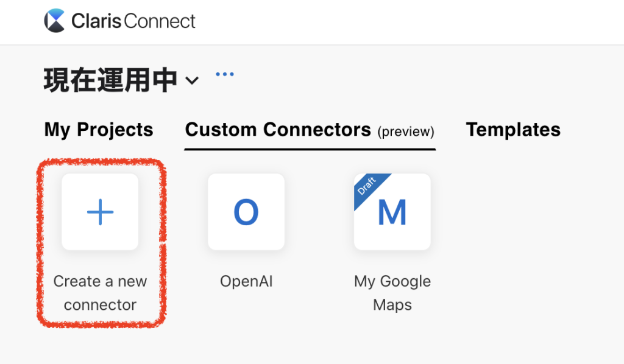Expand the 現在運用中 team dropdown chevron
624x364 pixels.
(192, 81)
